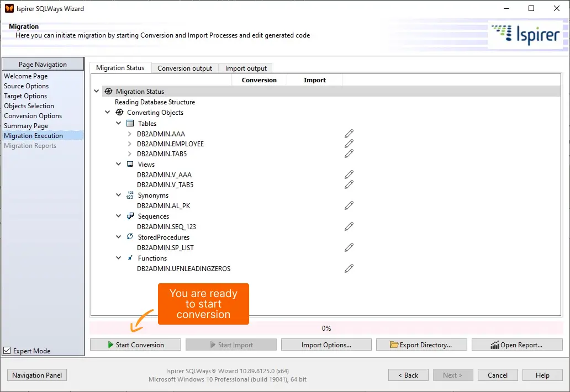Select the DB2ADMIN.UFNLEADINGZEROS function row
The height and width of the screenshot is (392, 570).
tap(183, 269)
